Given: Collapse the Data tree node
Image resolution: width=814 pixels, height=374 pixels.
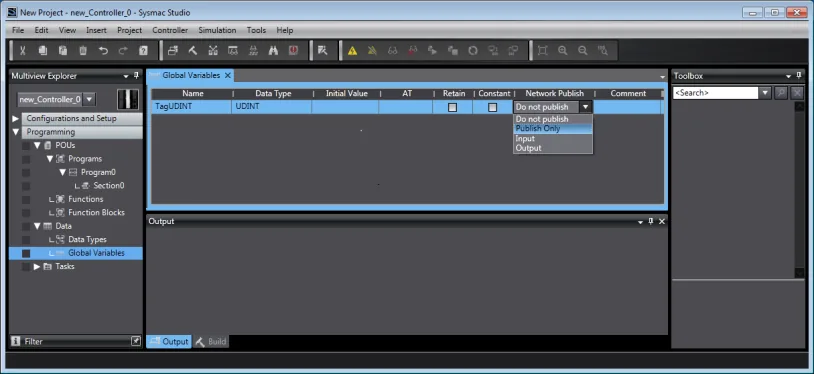Looking at the screenshot, I should coord(37,226).
